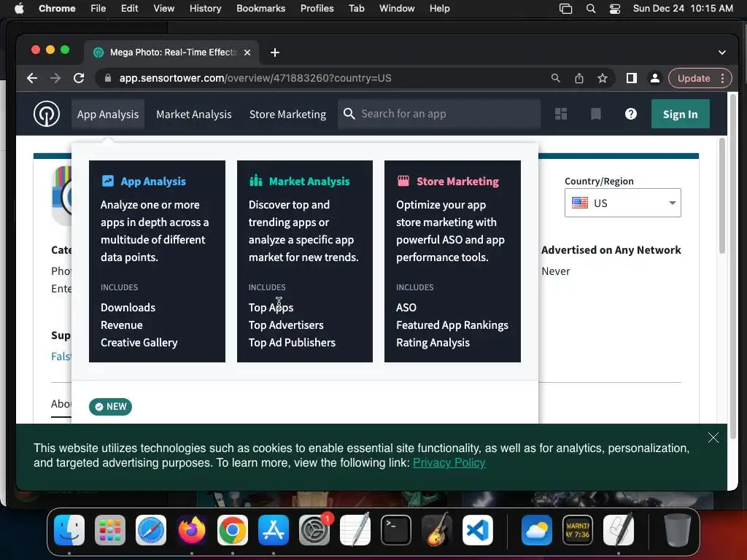Open Chrome three-dot menu
This screenshot has width=747, height=560.
(x=723, y=78)
